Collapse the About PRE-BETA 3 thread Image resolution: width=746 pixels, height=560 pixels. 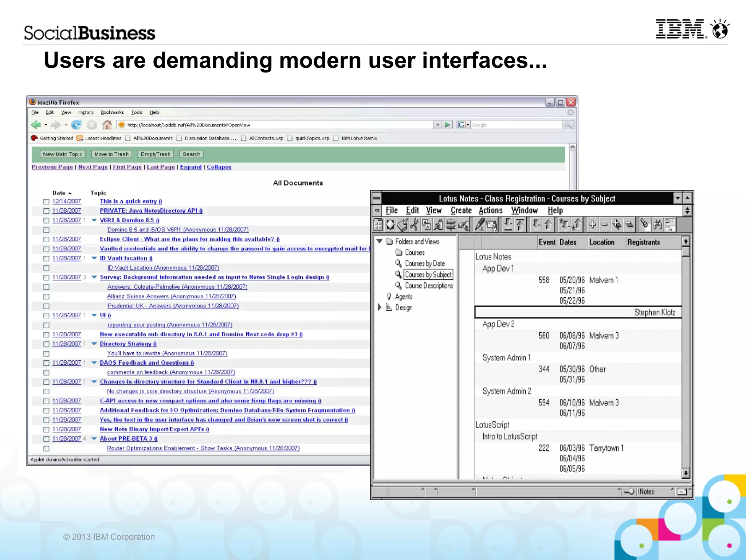pos(94,439)
